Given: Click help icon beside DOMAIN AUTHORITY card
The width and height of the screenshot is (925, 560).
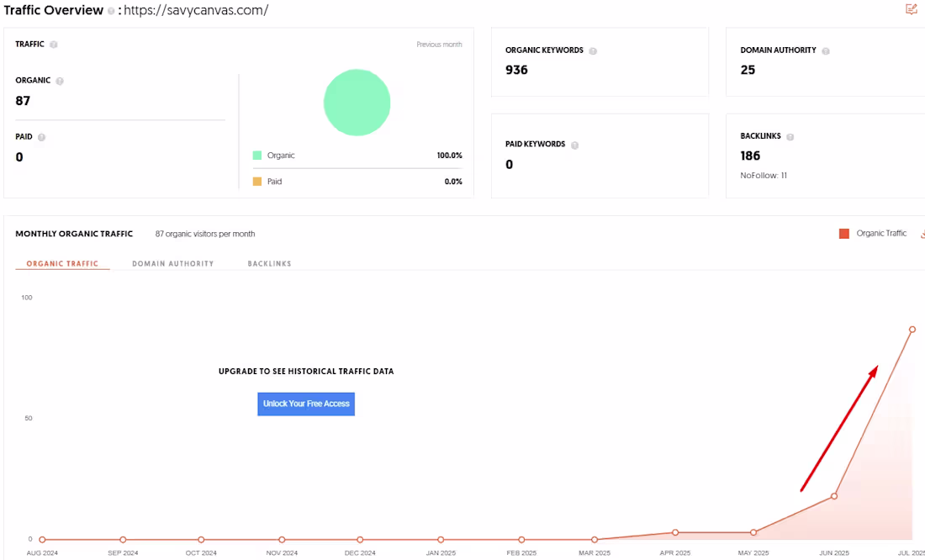Looking at the screenshot, I should 826,50.
